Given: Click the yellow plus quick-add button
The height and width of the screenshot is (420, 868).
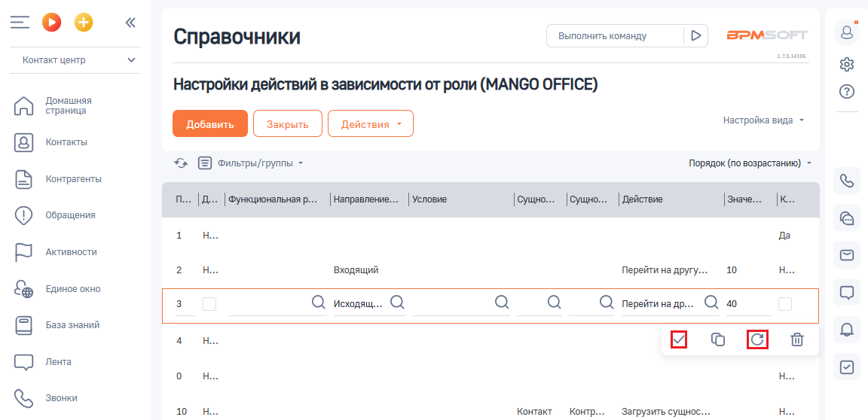Looking at the screenshot, I should (84, 22).
